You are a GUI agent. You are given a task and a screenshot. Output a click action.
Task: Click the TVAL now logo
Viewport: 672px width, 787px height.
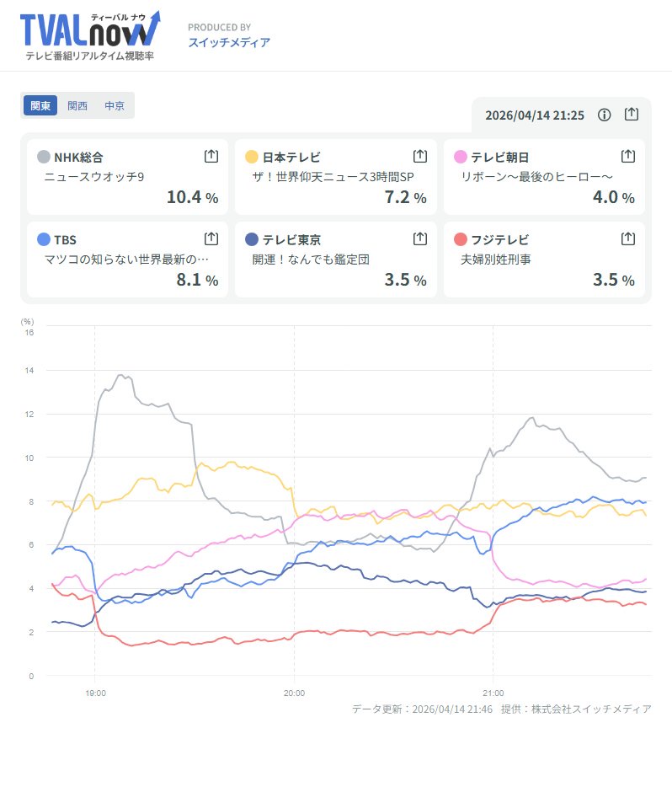tap(89, 35)
